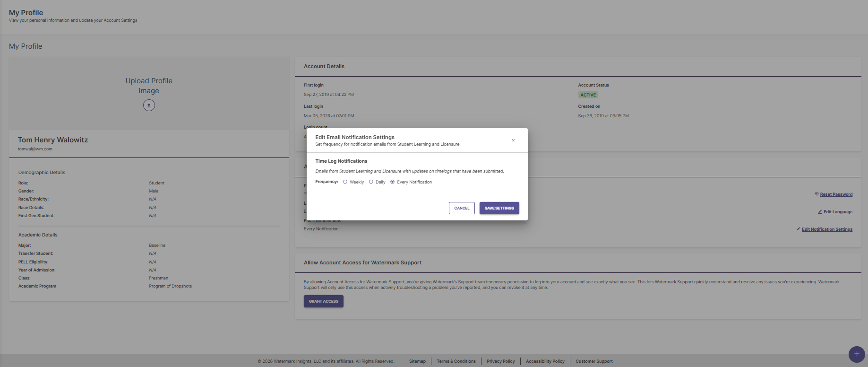Open the Edit Language link

835,212
